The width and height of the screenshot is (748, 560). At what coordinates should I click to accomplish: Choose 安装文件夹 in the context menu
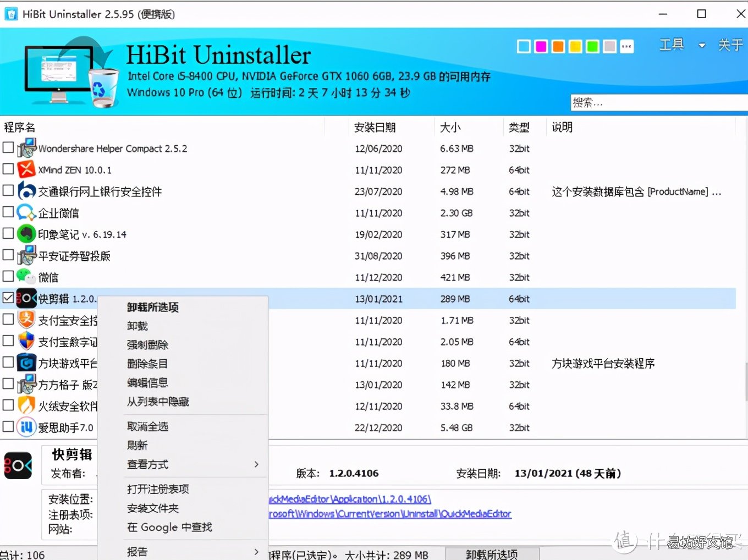153,508
